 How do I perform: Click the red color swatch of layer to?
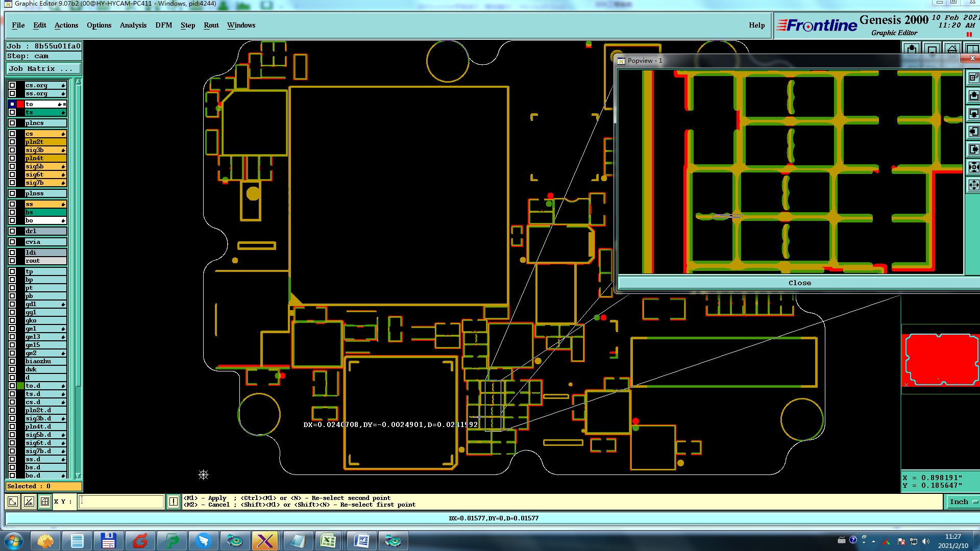pyautogui.click(x=20, y=104)
